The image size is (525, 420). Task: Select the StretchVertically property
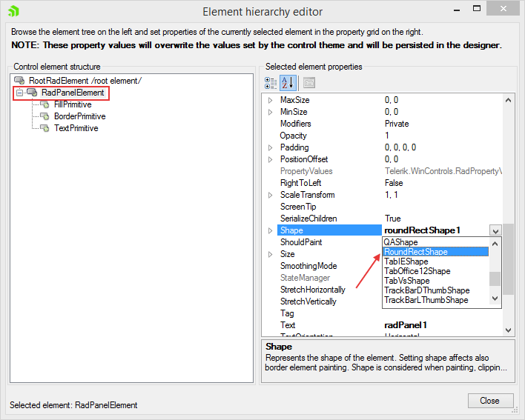(308, 301)
